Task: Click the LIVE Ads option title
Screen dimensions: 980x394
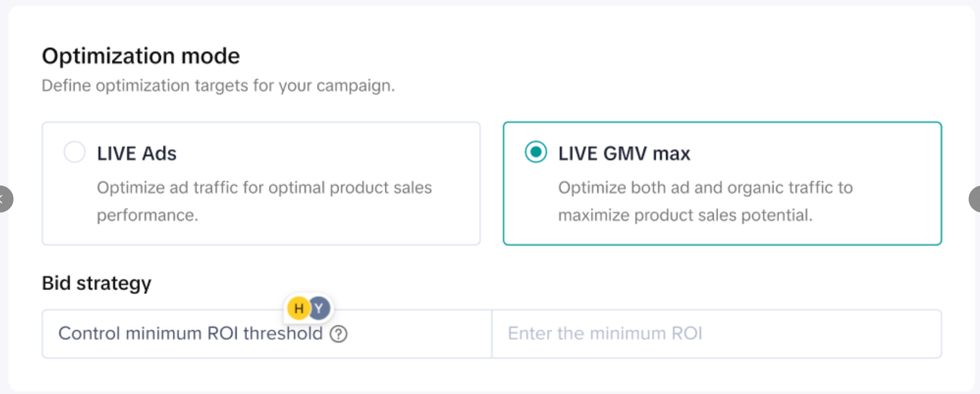Action: pyautogui.click(x=136, y=154)
